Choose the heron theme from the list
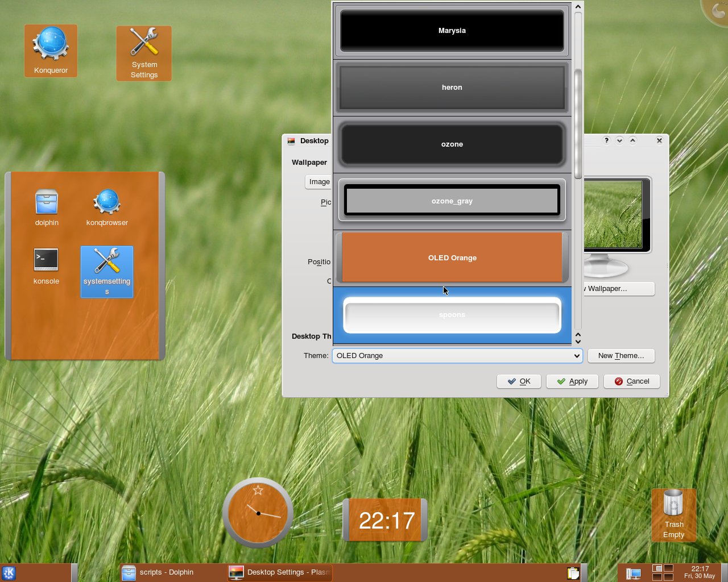 tap(452, 88)
